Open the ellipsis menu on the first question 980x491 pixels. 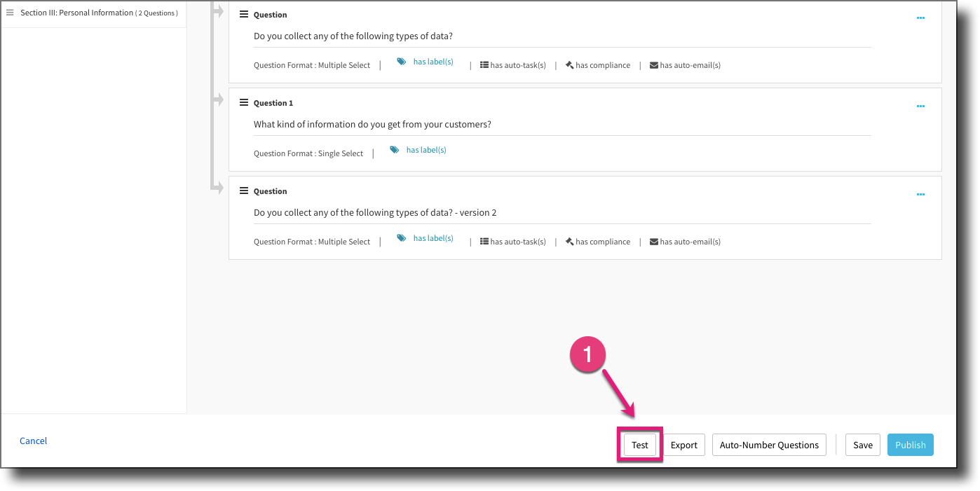click(920, 18)
